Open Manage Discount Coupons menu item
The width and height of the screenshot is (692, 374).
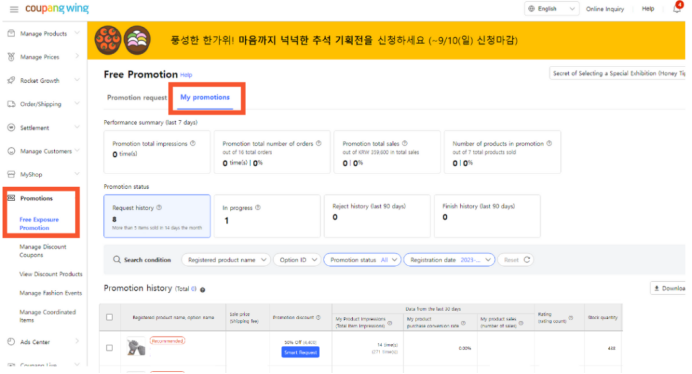(x=43, y=251)
